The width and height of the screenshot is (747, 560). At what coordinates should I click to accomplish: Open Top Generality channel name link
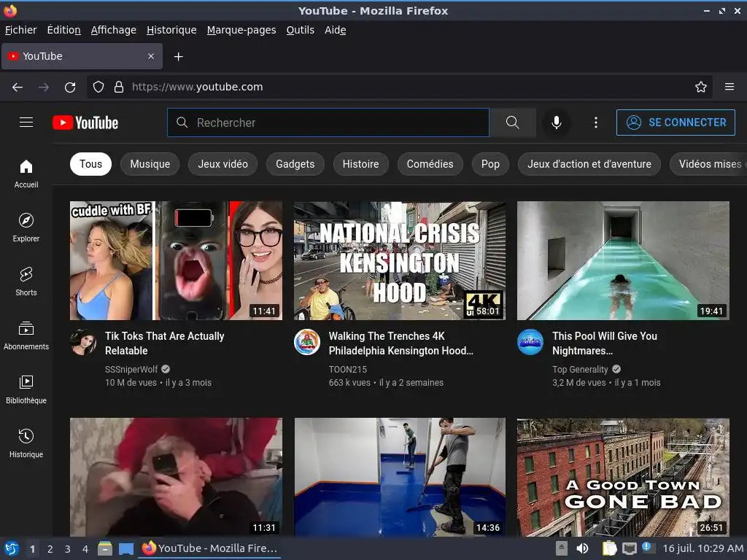point(580,369)
